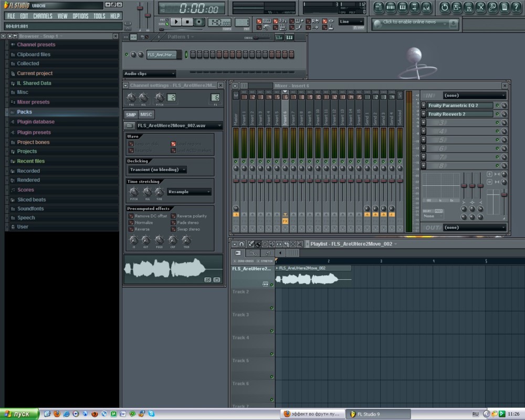Open sample folder icon beside file name
The width and height of the screenshot is (525, 420).
tap(129, 125)
